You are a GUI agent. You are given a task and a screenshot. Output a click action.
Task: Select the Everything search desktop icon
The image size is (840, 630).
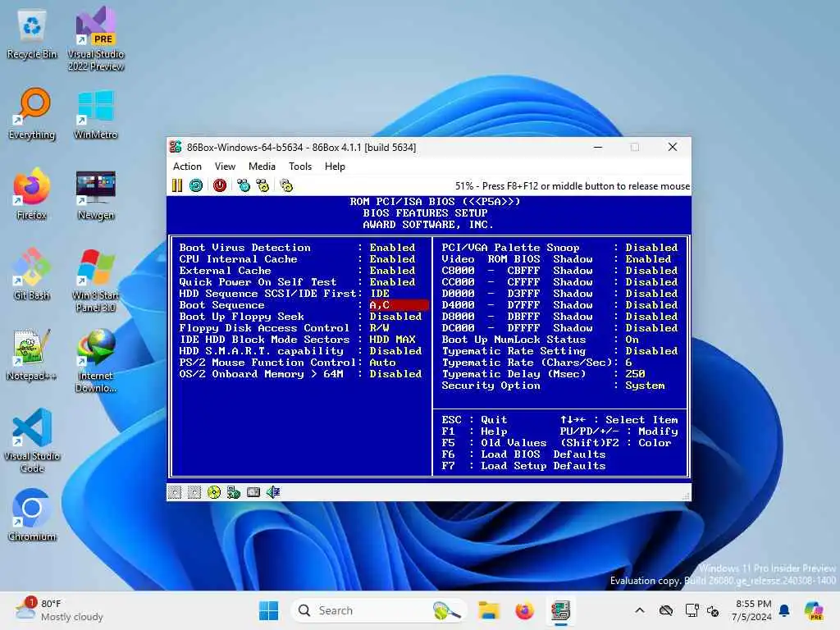[32, 113]
